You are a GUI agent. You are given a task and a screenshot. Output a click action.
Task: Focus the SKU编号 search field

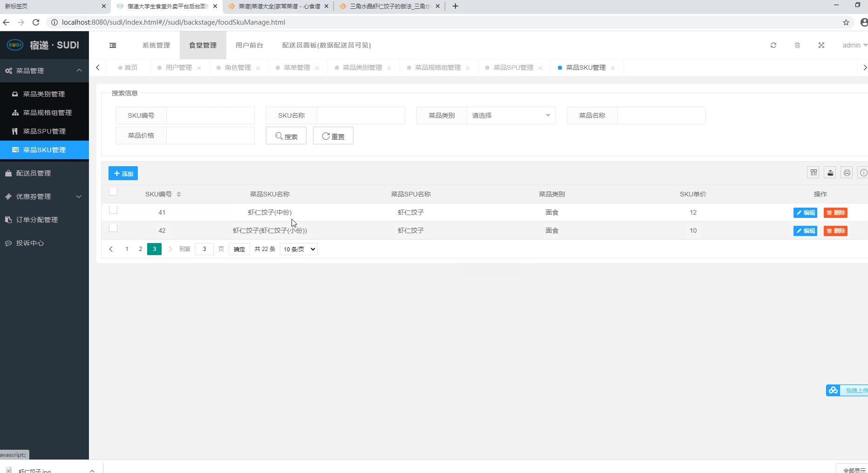point(210,115)
